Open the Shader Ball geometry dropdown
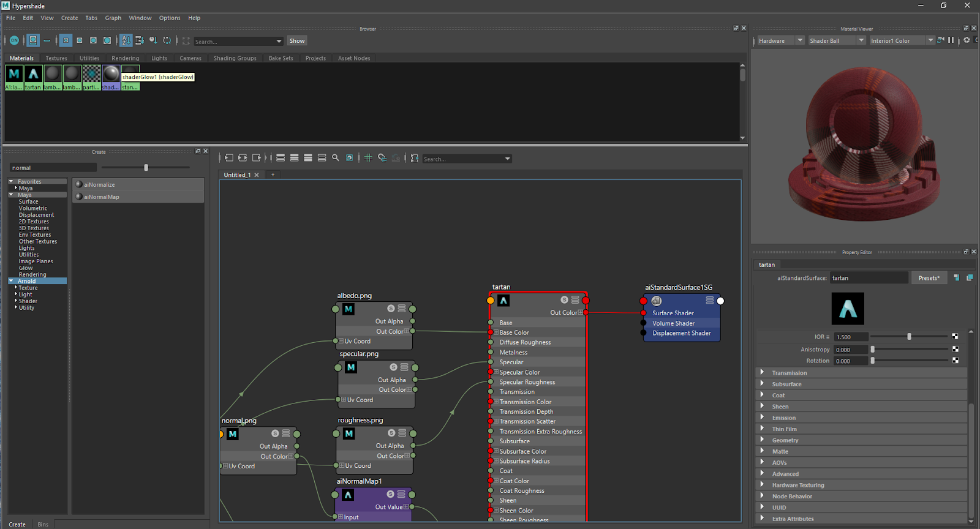This screenshot has width=980, height=529. click(x=837, y=40)
